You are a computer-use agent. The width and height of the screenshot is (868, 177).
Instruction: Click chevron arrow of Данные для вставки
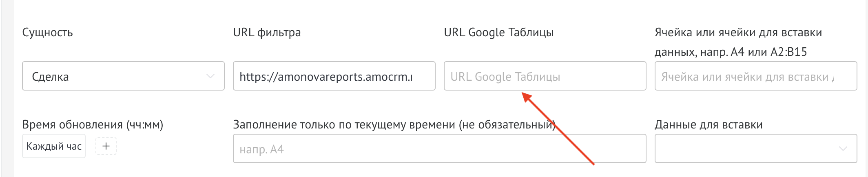(843, 149)
